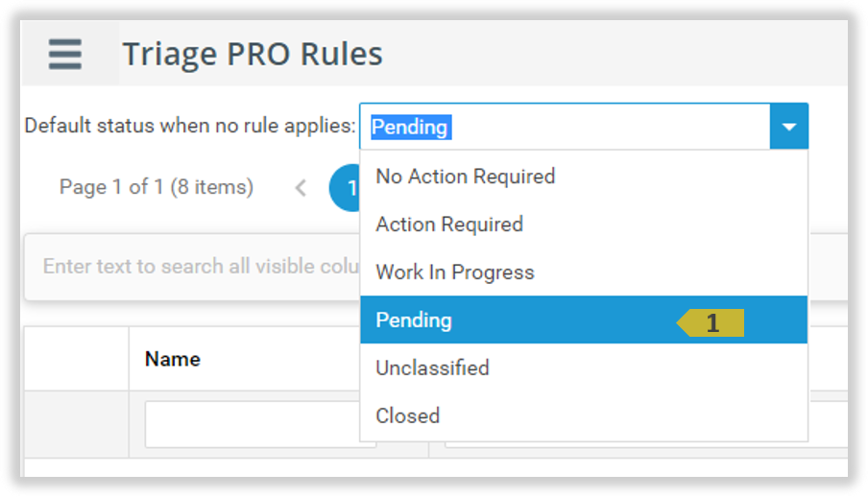Screen dimensions: 868x497
Task: Choose the Unclassified status option
Action: click(x=432, y=368)
